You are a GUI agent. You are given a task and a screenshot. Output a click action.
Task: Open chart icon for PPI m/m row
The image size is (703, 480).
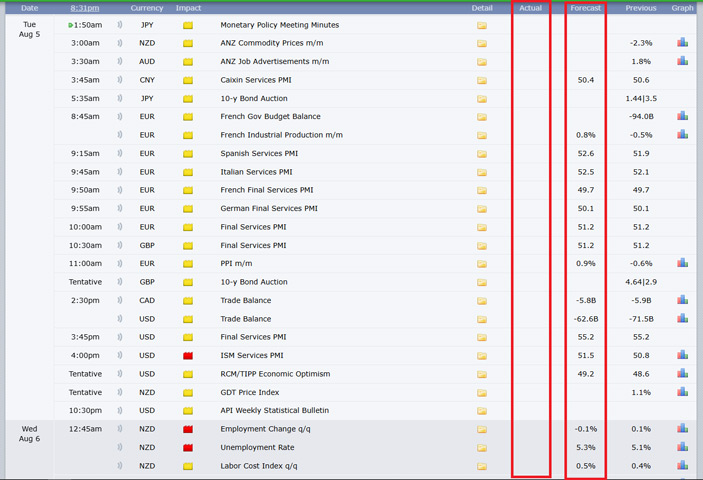682,263
